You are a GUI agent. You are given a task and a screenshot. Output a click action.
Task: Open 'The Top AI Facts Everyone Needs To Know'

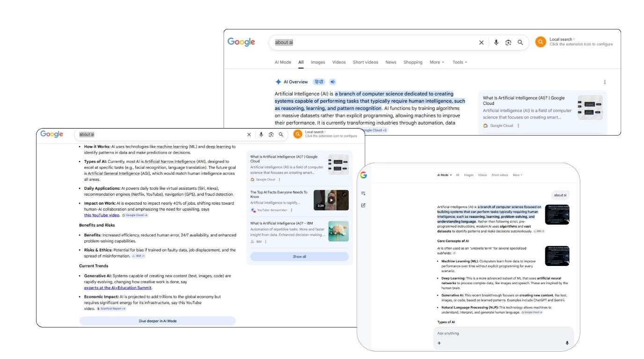tap(279, 194)
